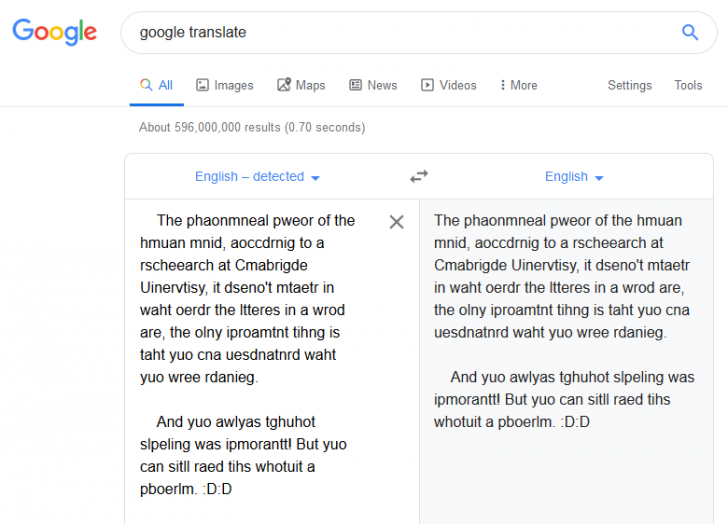The height and width of the screenshot is (524, 728).
Task: Switch to the News tab
Action: [373, 85]
